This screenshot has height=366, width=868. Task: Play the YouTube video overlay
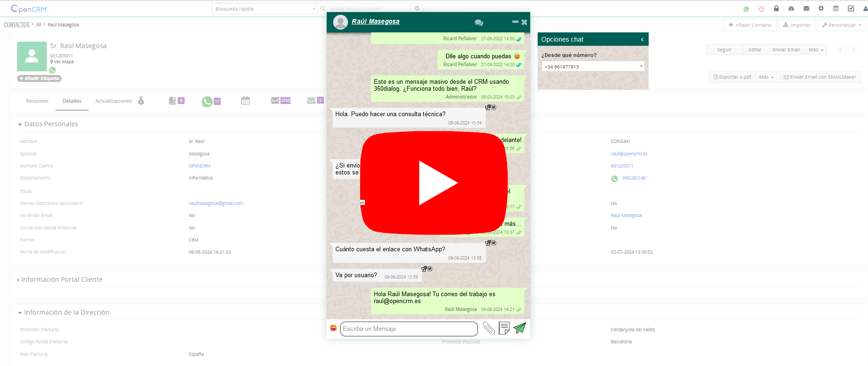[x=434, y=183]
